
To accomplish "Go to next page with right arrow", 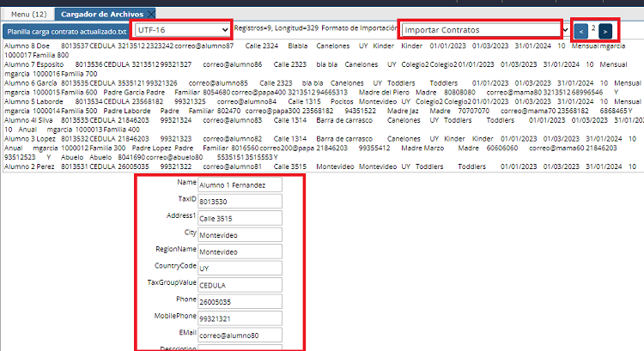I will pos(605,31).
